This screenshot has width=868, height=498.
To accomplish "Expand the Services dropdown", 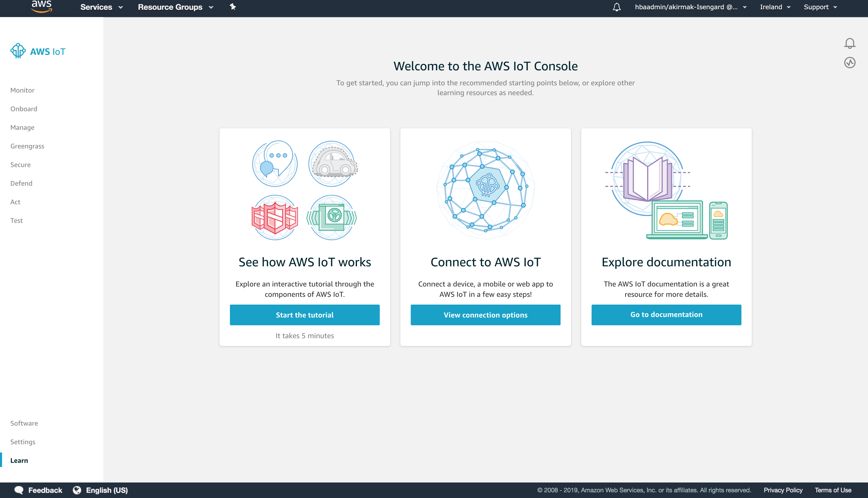I will (x=102, y=7).
